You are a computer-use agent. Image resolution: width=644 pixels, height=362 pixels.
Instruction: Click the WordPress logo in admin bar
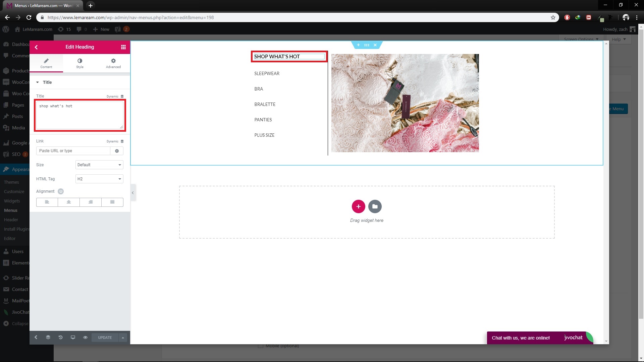[x=6, y=29]
